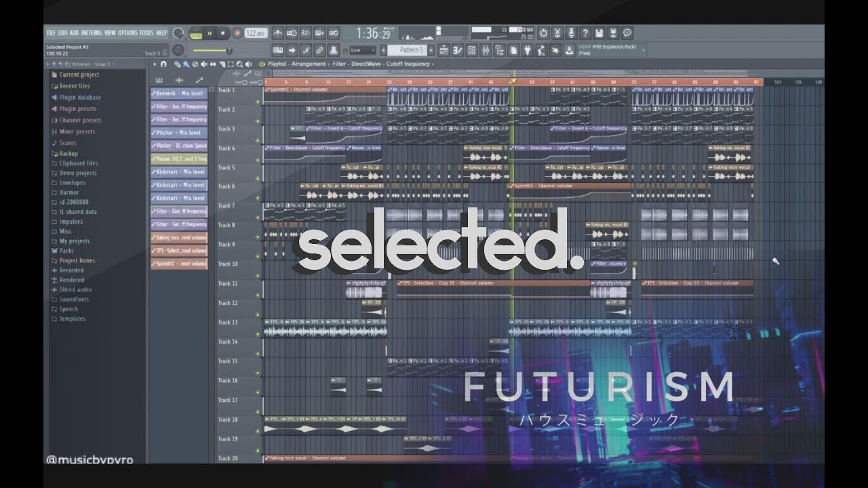Open the Playlist window icon
Image resolution: width=868 pixels, height=488 pixels.
pyautogui.click(x=444, y=50)
